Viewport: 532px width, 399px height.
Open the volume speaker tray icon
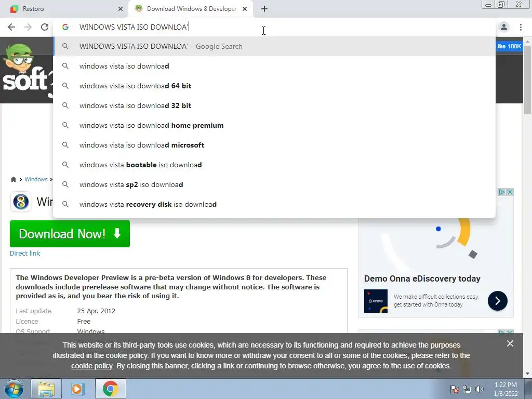pyautogui.click(x=480, y=389)
